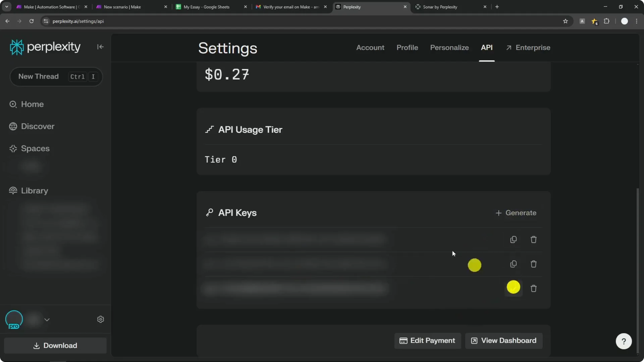Viewport: 644px width, 362px height.
Task: Reload the current page
Action: (32, 21)
